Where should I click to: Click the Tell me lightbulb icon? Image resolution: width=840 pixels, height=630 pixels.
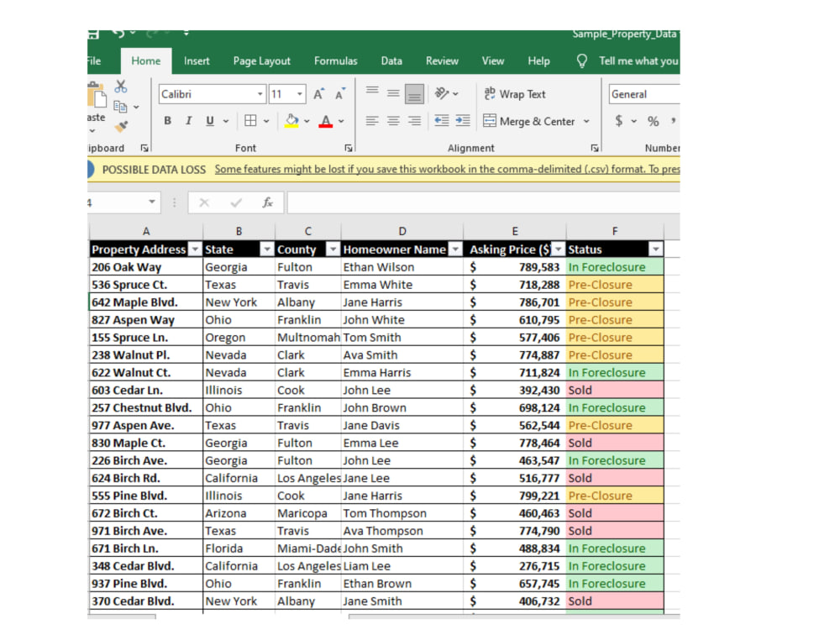[582, 60]
